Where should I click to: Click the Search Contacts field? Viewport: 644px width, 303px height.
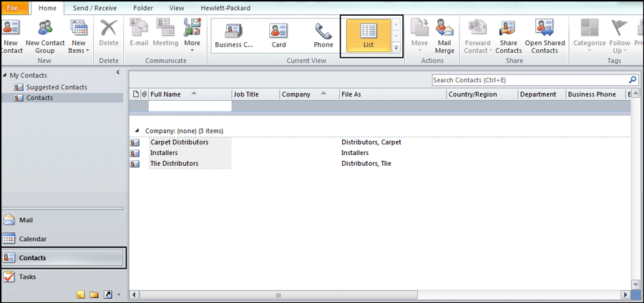(x=530, y=80)
